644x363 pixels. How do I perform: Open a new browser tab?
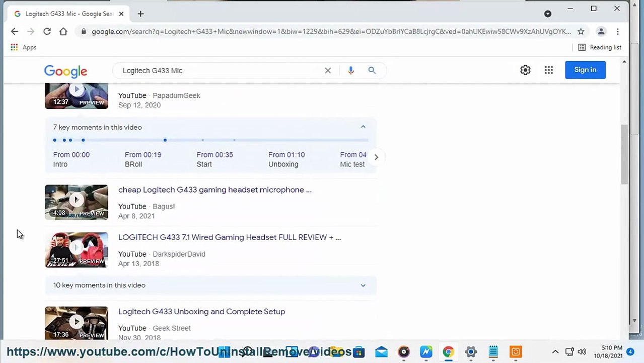tap(140, 14)
